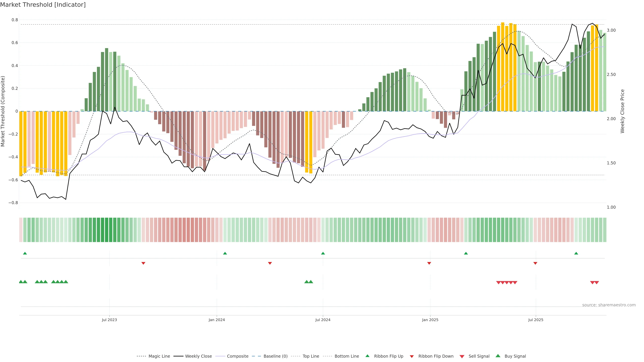Click the darkest green ribbon cell before Jul 2023
The width and height of the screenshot is (644, 362).
(106, 230)
